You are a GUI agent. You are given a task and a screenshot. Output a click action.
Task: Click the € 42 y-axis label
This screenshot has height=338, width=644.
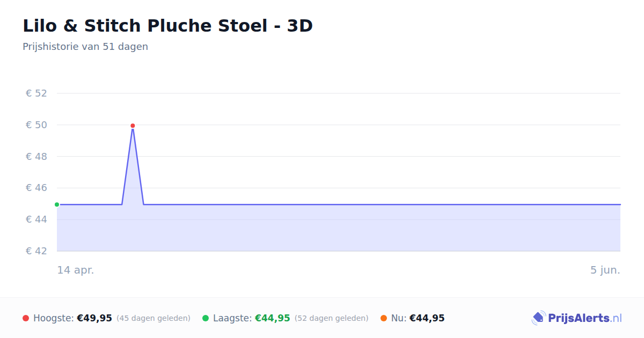coord(36,251)
